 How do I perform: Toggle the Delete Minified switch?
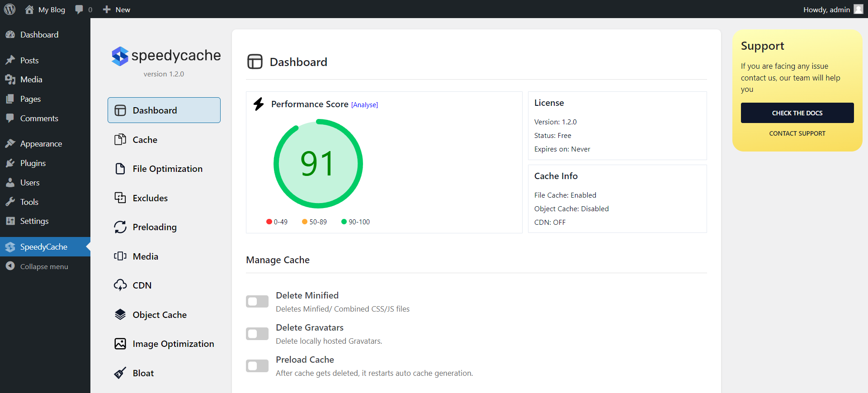pos(257,301)
